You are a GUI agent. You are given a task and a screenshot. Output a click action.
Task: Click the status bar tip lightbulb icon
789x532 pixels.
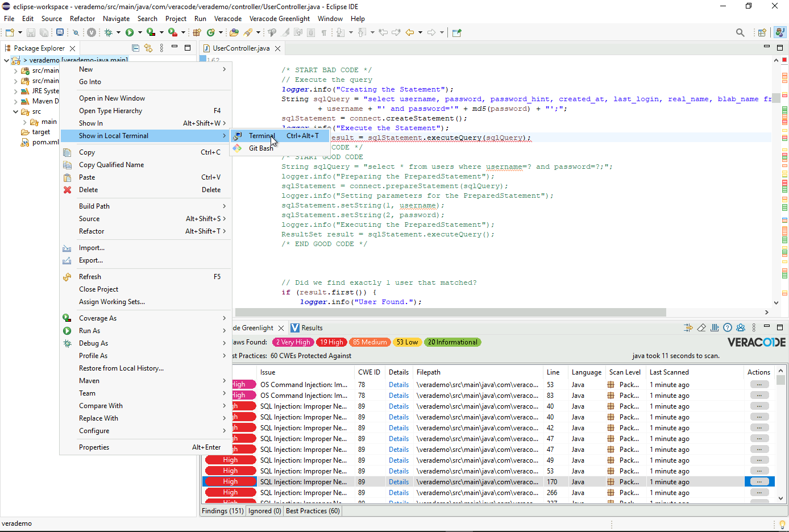(x=782, y=524)
